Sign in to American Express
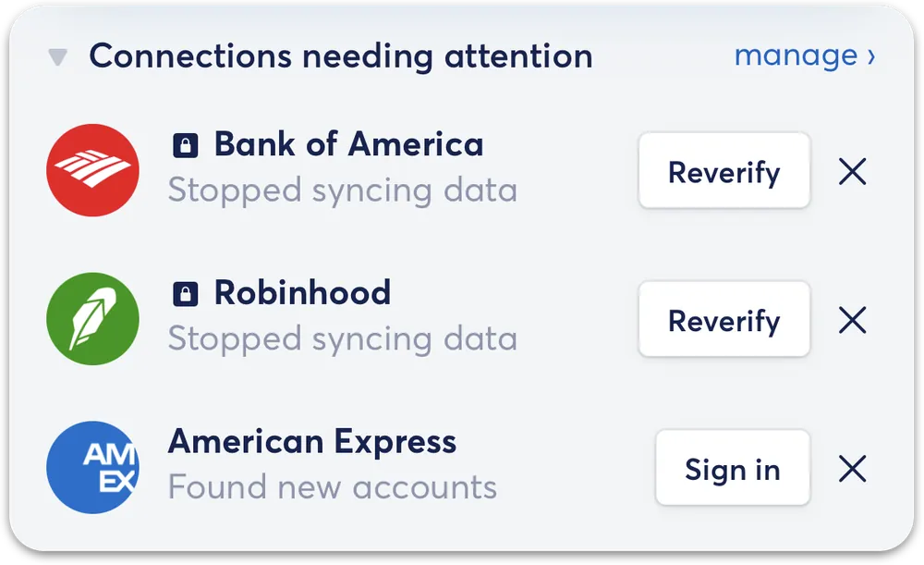This screenshot has width=924, height=565. (733, 468)
